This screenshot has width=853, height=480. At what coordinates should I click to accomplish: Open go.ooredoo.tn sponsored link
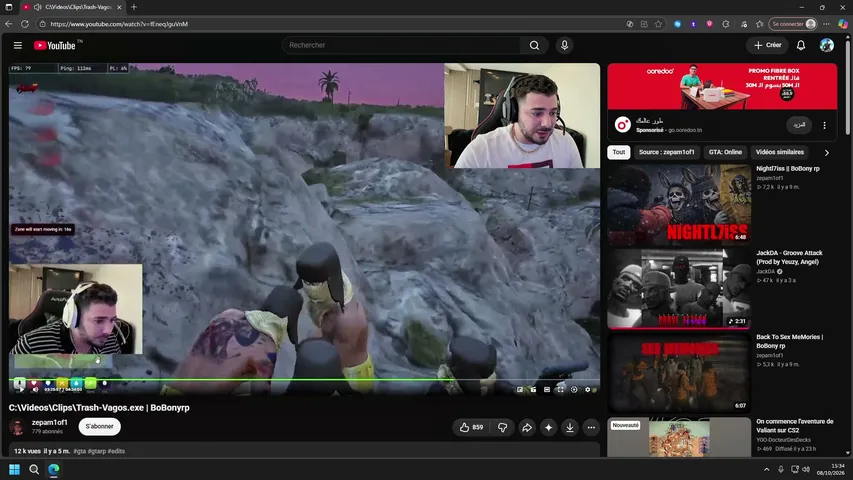pyautogui.click(x=685, y=130)
